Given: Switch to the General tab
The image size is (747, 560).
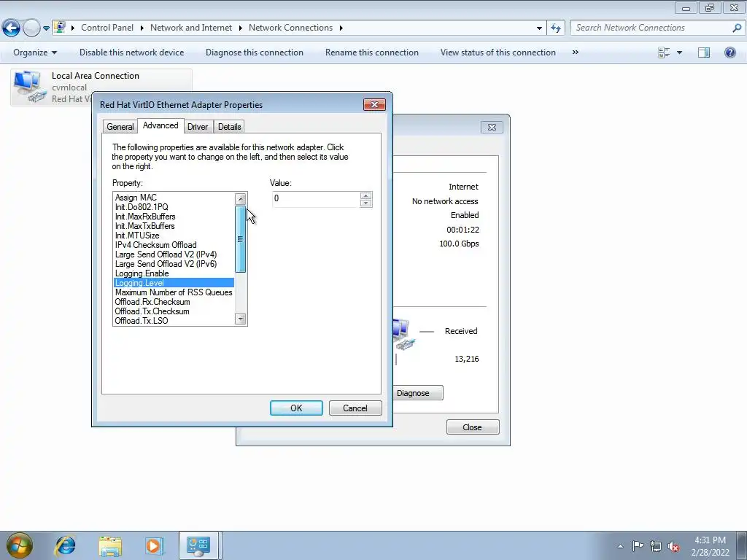Looking at the screenshot, I should [x=120, y=127].
